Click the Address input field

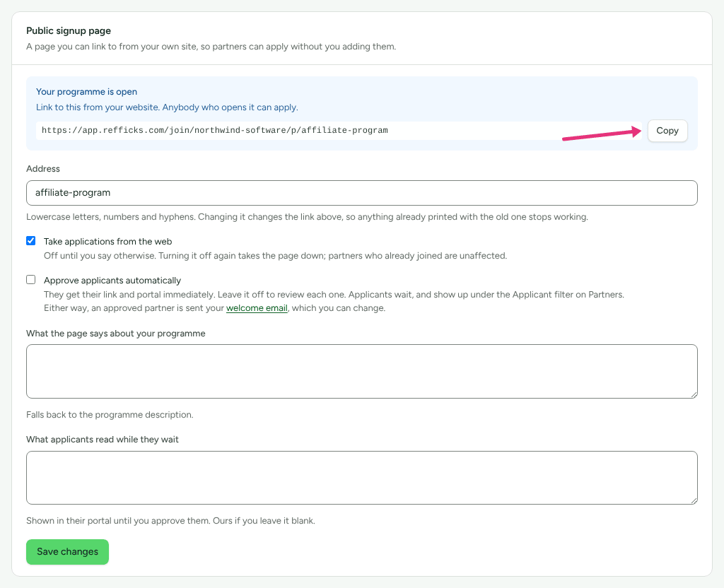(x=361, y=193)
